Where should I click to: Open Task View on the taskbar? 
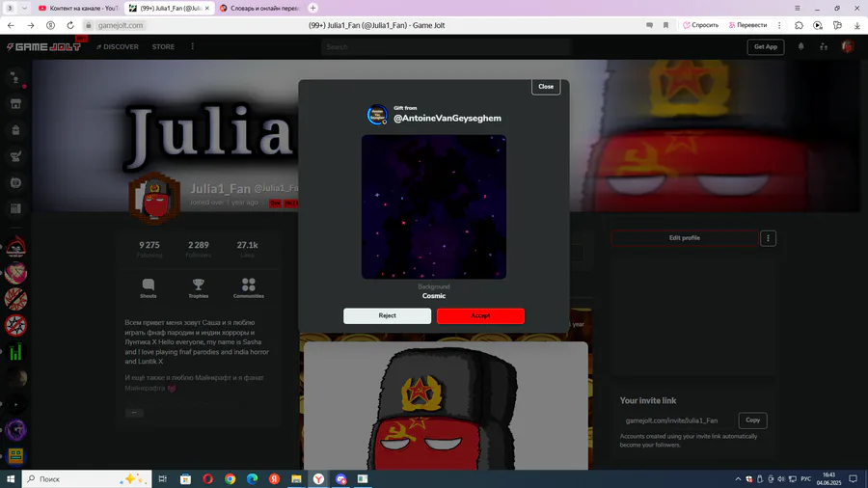pyautogui.click(x=163, y=479)
